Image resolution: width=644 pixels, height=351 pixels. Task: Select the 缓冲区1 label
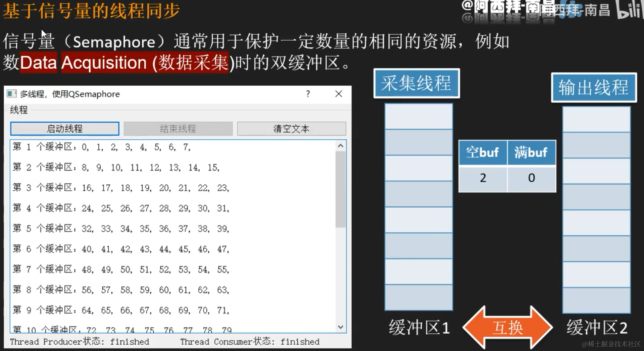418,327
